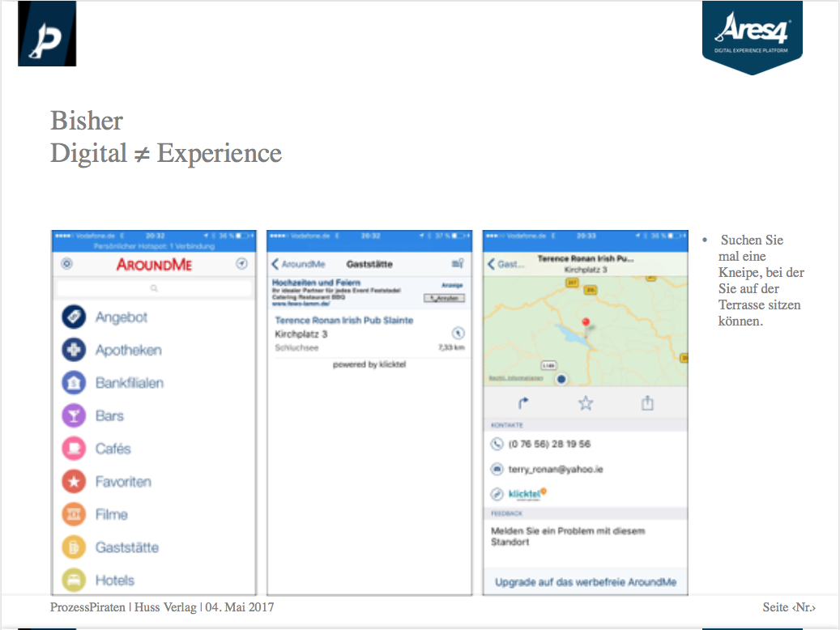Go back to AroundMe from Gaststätte list
Viewport: 840px width, 630px height.
[298, 263]
